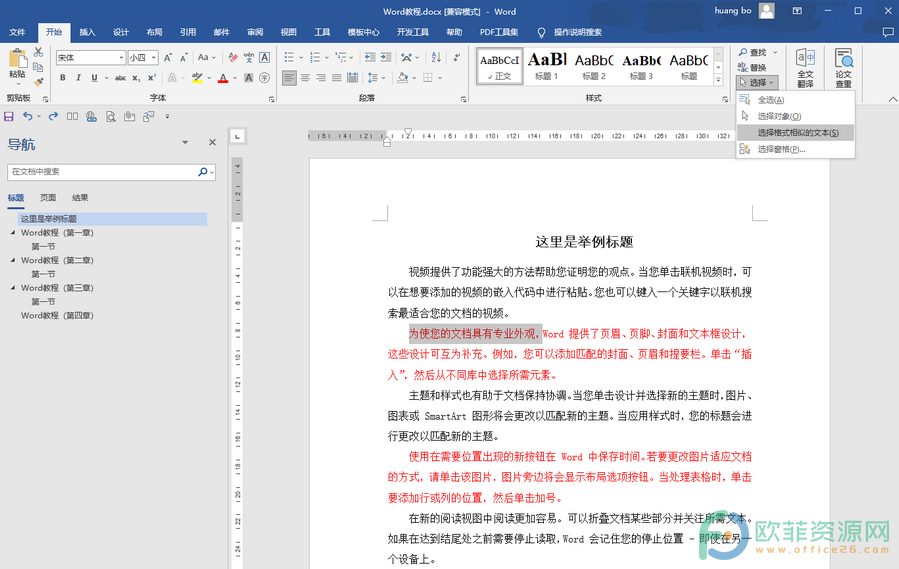
Task: Increase paragraph indent
Action: click(x=386, y=57)
